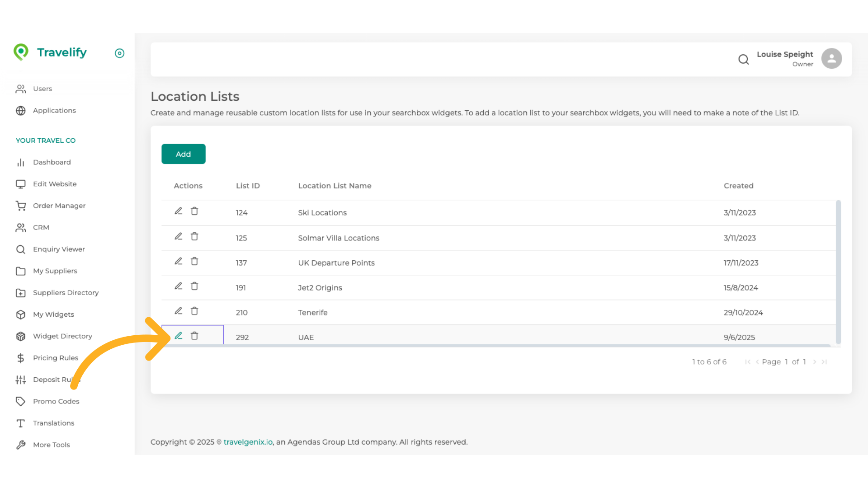Delete the UAE location list

tap(194, 336)
